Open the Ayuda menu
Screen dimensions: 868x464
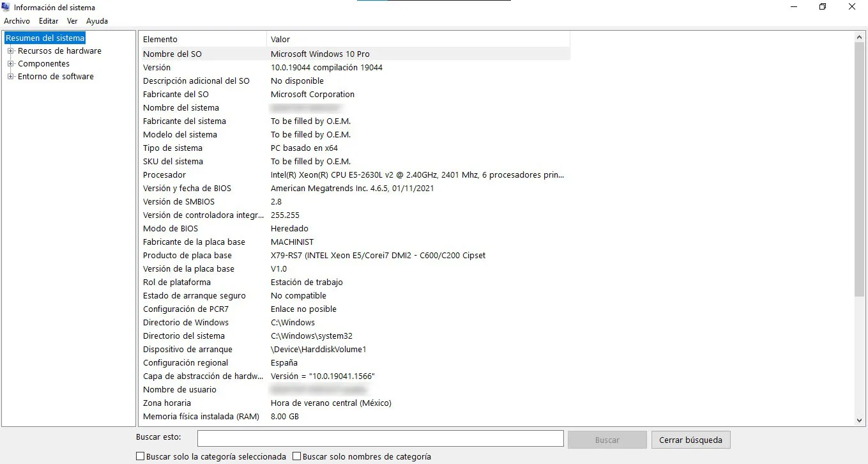pyautogui.click(x=97, y=21)
